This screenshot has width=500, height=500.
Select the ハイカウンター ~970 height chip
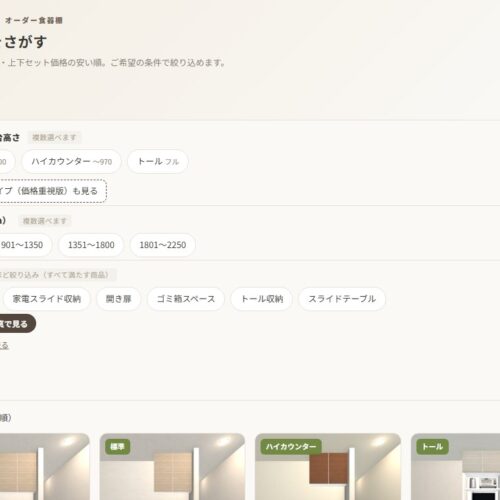pos(71,162)
